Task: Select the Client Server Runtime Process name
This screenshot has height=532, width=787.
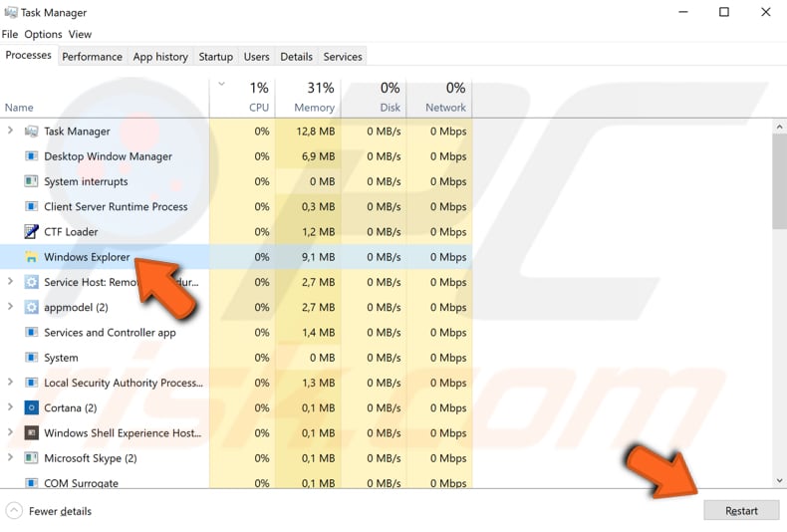Action: (x=116, y=207)
